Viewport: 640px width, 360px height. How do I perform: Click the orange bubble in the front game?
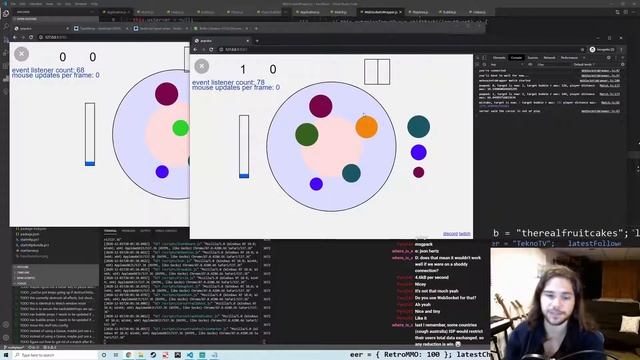367,127
